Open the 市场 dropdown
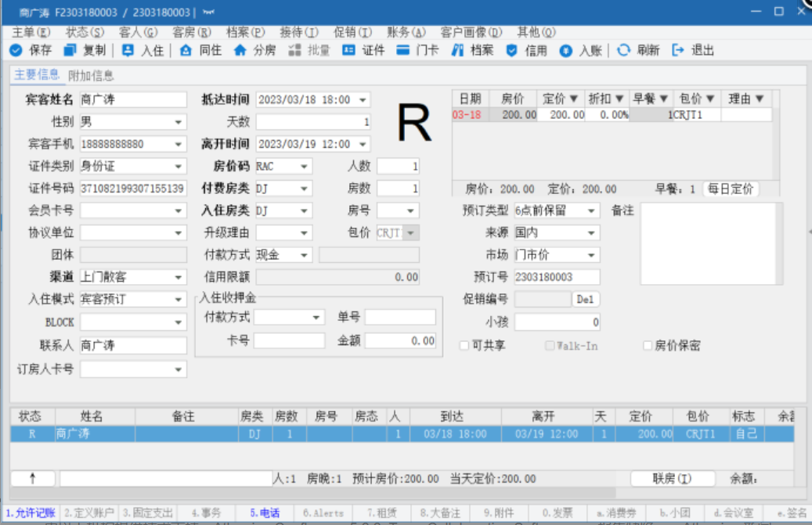This screenshot has height=525, width=812. (591, 256)
